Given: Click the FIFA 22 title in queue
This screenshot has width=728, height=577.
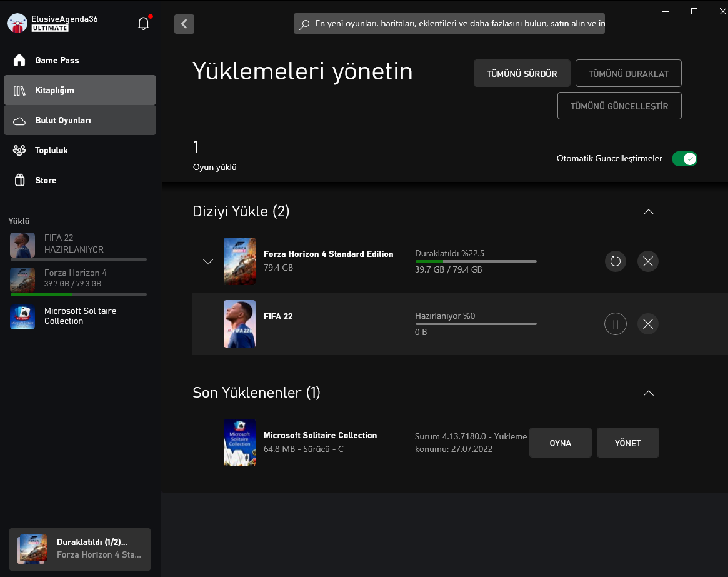Looking at the screenshot, I should [x=278, y=316].
